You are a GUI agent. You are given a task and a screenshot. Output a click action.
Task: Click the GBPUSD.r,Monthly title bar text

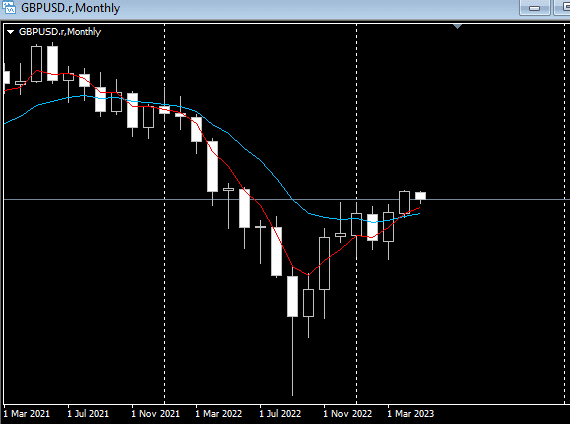(71, 8)
